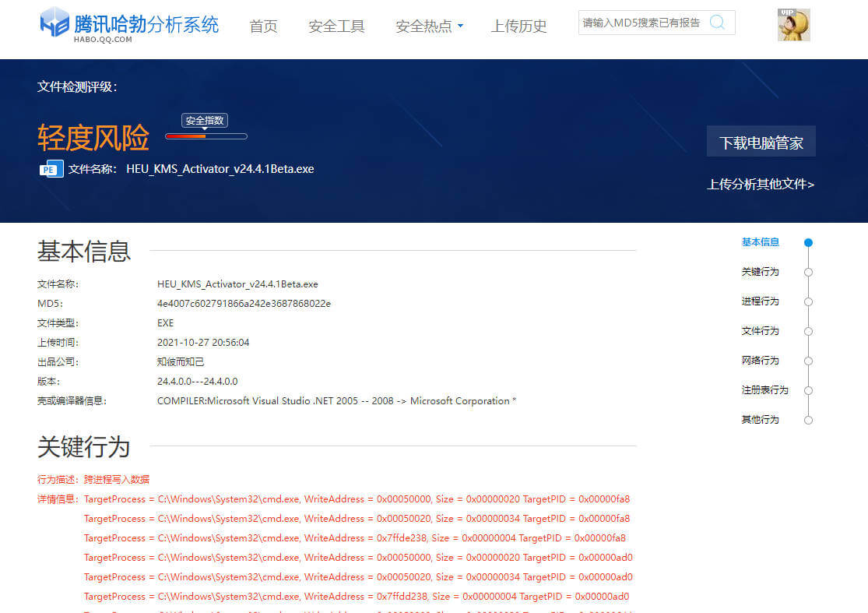Open the 安全热点 menu
Screen dimensions: 868x613
point(423,26)
